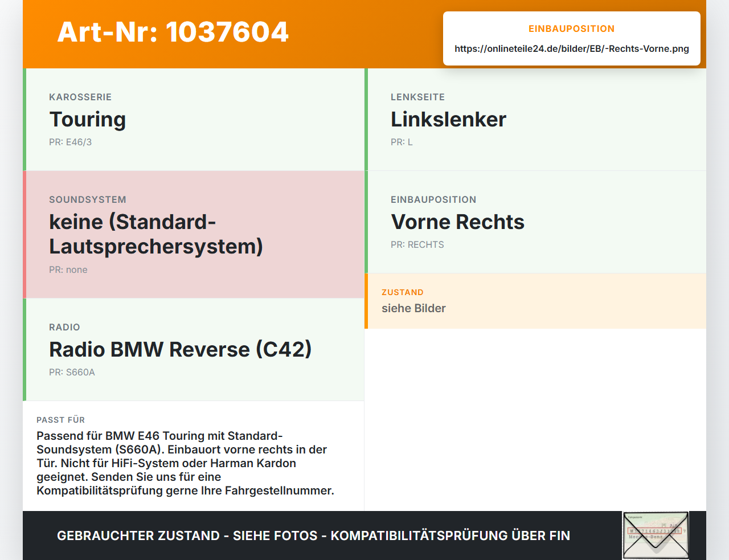
Task: Click the PR: E46/3 code
Action: coord(71,142)
